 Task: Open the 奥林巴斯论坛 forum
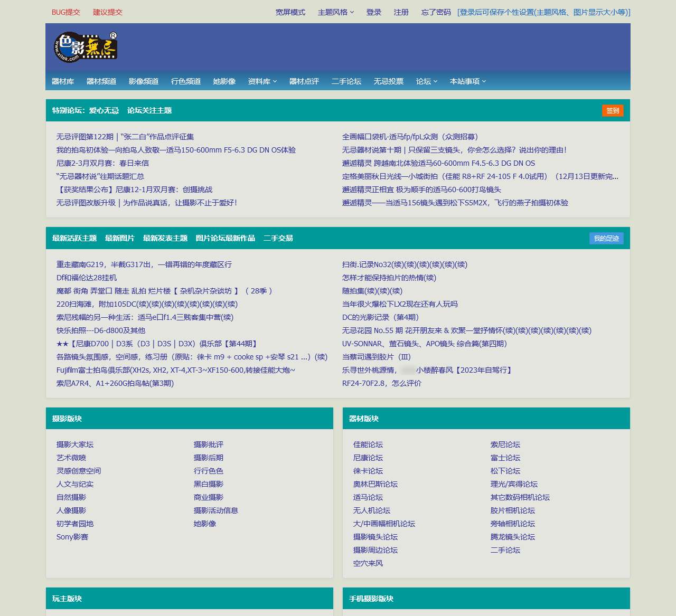(375, 484)
